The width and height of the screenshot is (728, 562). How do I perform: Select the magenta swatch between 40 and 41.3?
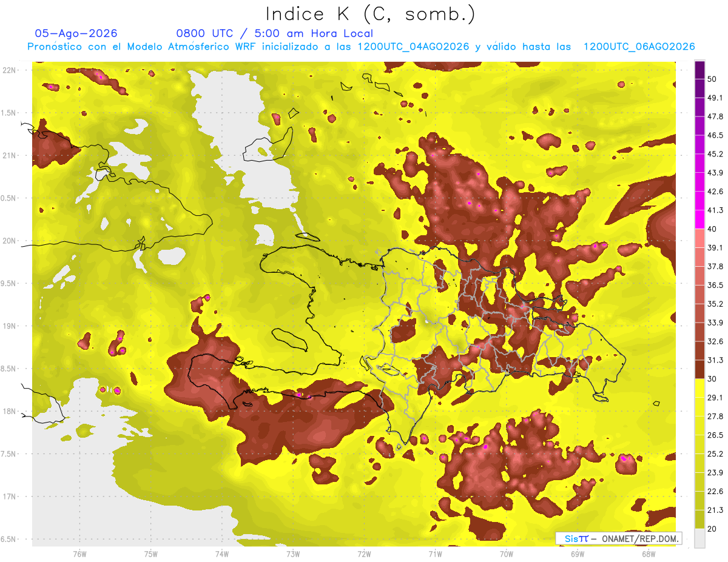click(699, 219)
